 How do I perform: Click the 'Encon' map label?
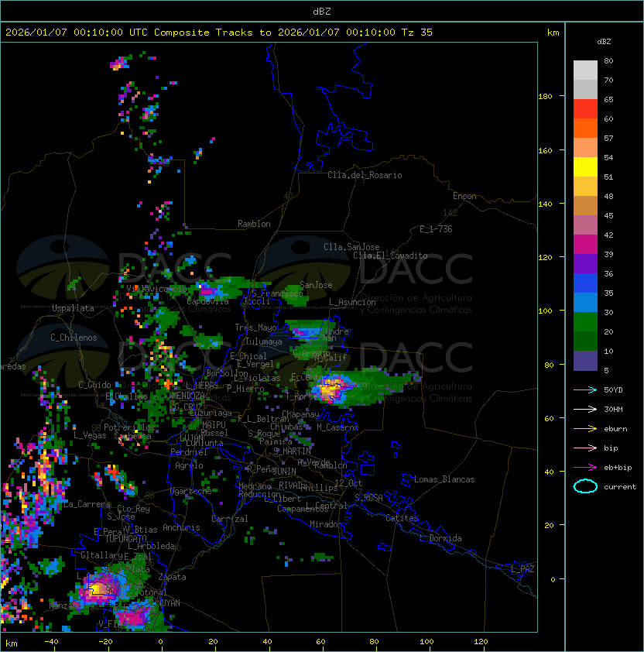[464, 196]
